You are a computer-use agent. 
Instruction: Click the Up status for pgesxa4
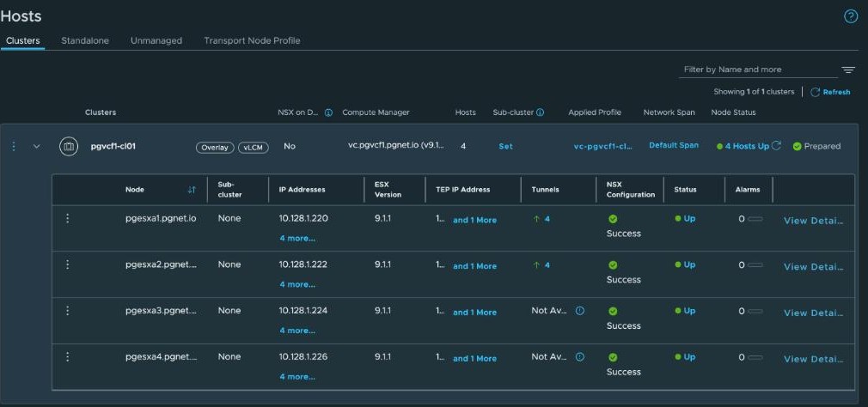[689, 356]
